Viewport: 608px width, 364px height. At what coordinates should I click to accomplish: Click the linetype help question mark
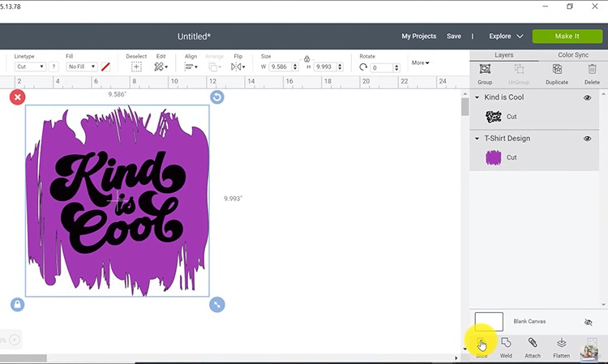coord(54,66)
